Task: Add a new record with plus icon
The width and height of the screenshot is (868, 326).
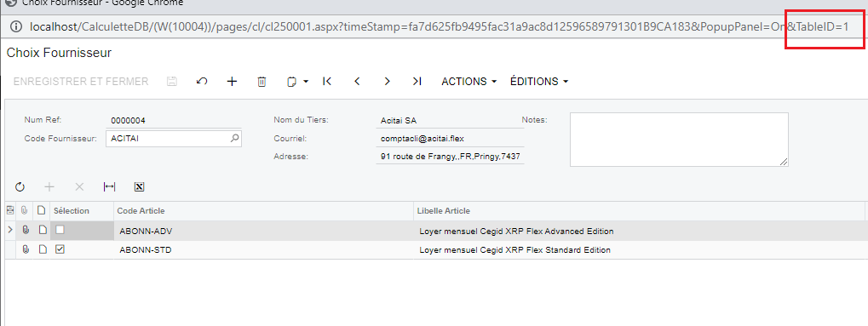Action: (x=233, y=82)
